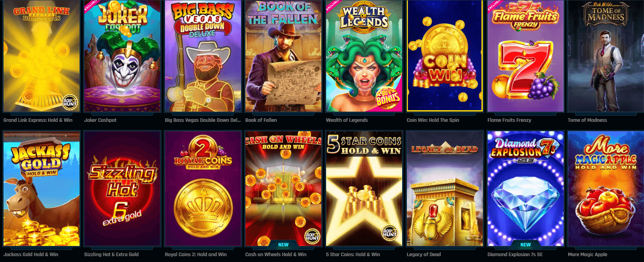Click the Buy Bonus badge on Wealth of Legends
This screenshot has width=644, height=262.
pyautogui.click(x=387, y=98)
